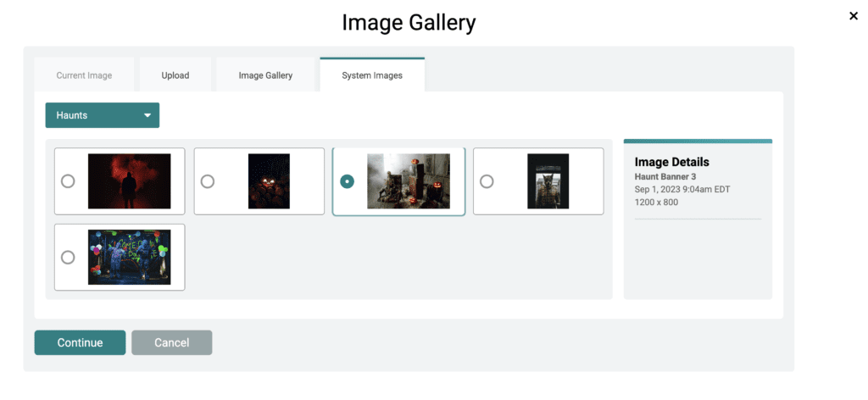Select the System Images tab

[372, 75]
